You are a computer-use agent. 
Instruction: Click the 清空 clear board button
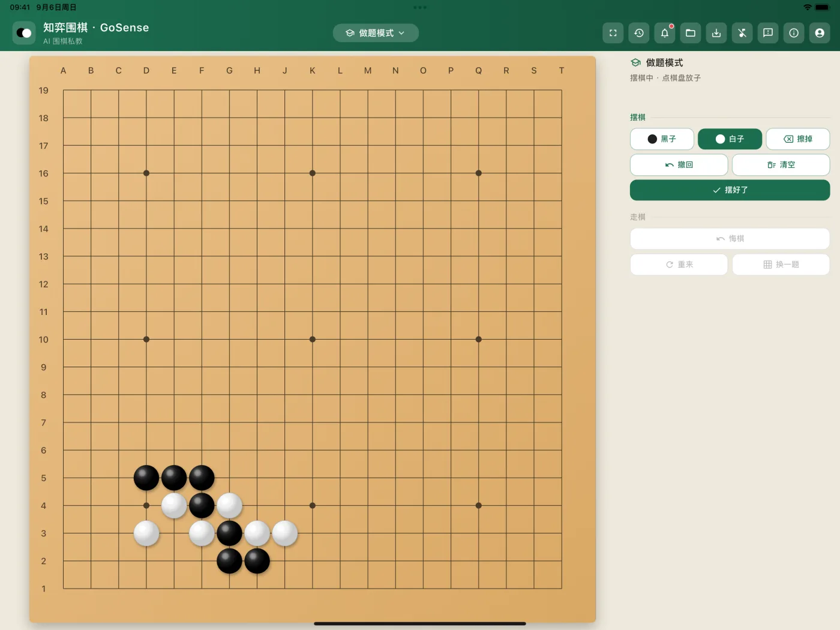pyautogui.click(x=781, y=165)
